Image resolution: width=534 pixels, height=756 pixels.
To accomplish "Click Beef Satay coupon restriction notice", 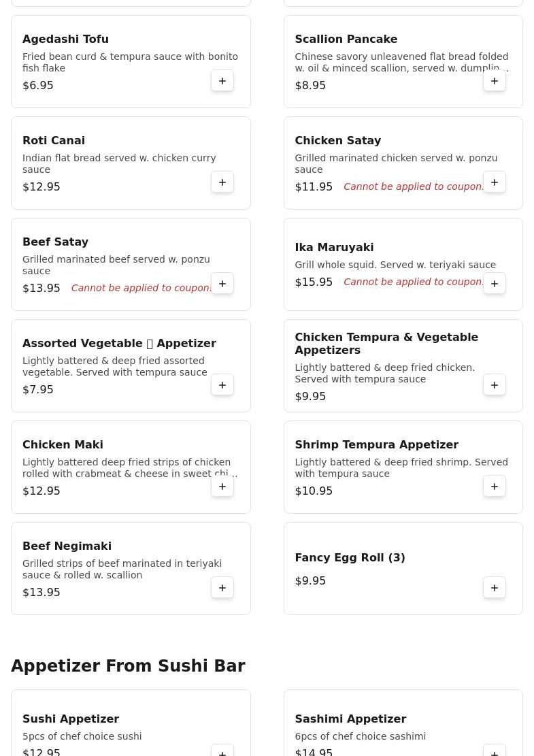I will tap(141, 288).
